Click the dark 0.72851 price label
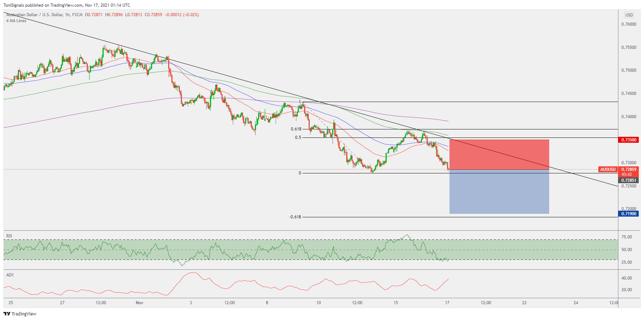 point(629,180)
